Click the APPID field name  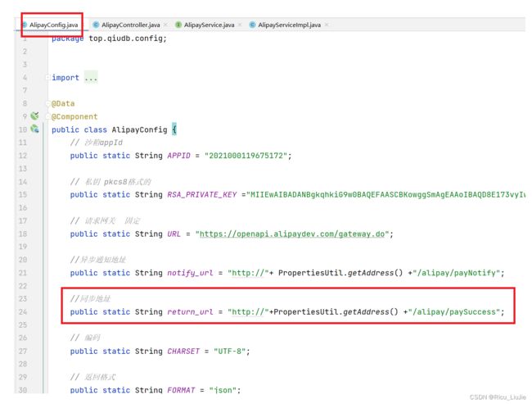(x=178, y=156)
